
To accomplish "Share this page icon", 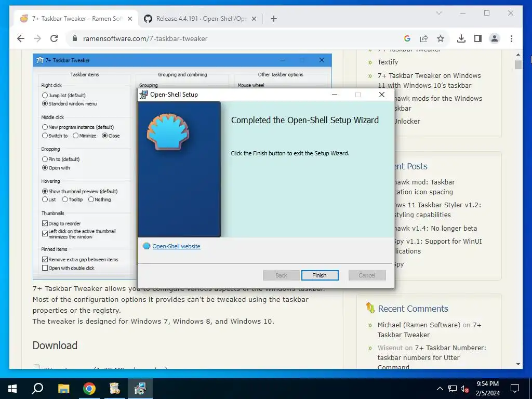I will [x=424, y=38].
